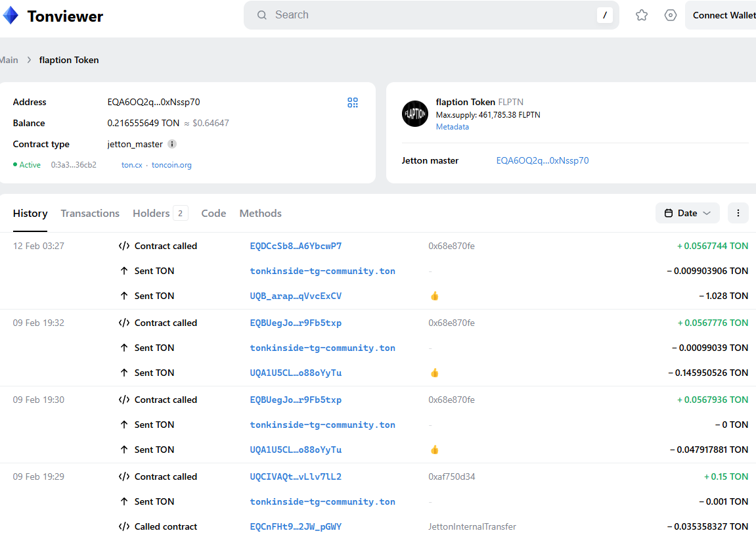756x533 pixels.
Task: Click the info icon beside jetton_master
Action: [x=172, y=144]
